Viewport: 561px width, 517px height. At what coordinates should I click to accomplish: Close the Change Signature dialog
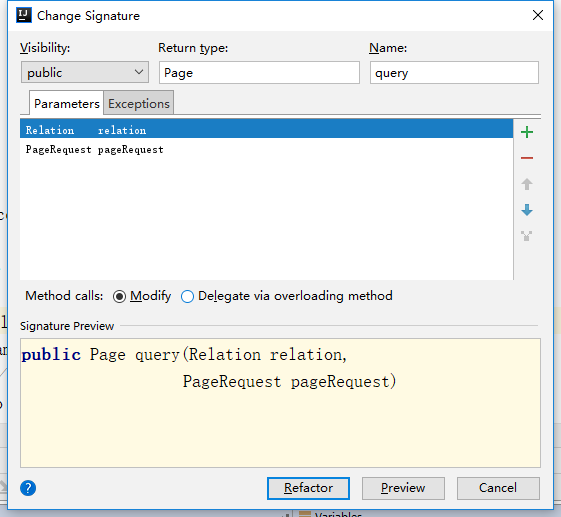tap(538, 15)
